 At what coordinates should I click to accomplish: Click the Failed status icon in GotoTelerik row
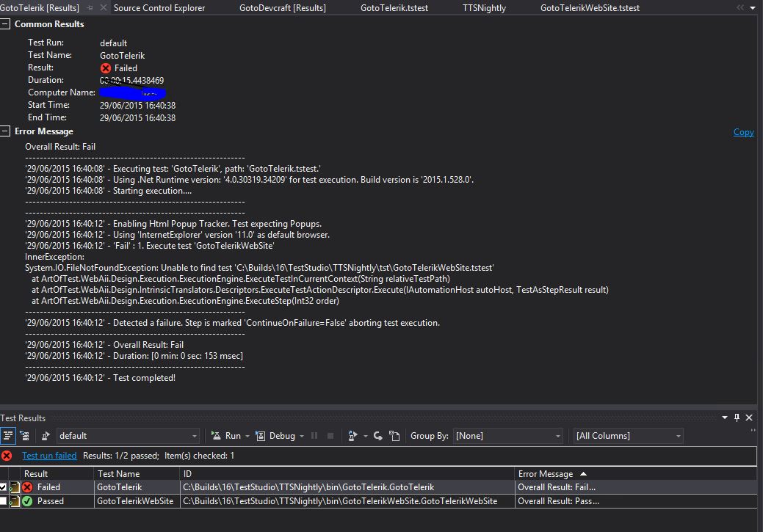tap(28, 487)
